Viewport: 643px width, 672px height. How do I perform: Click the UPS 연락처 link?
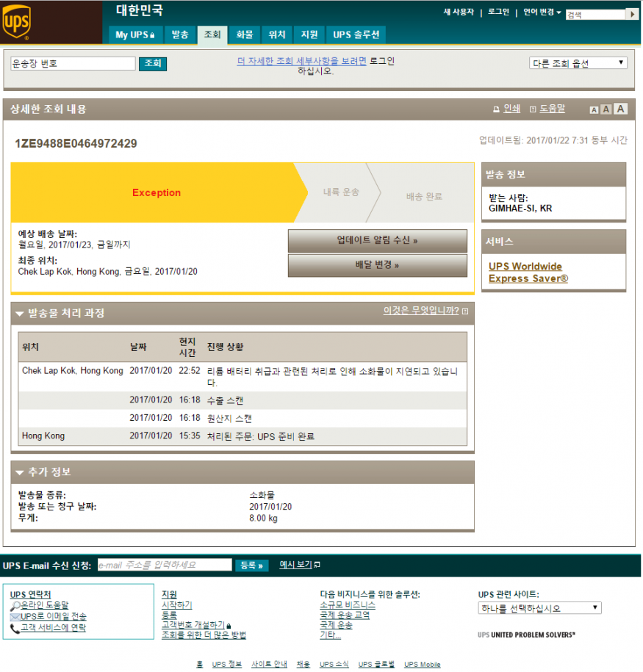click(x=30, y=594)
